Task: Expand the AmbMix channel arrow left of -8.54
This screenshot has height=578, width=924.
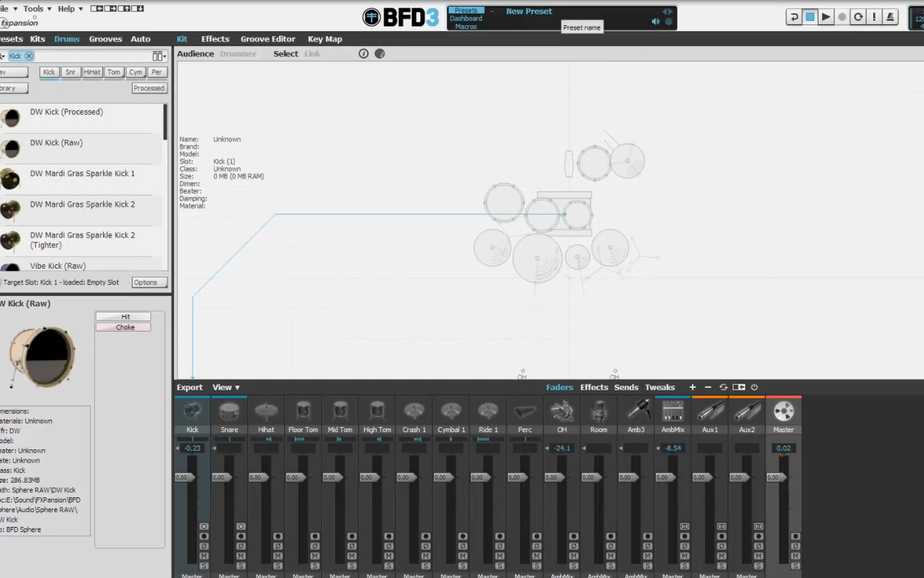Action: 658,449
